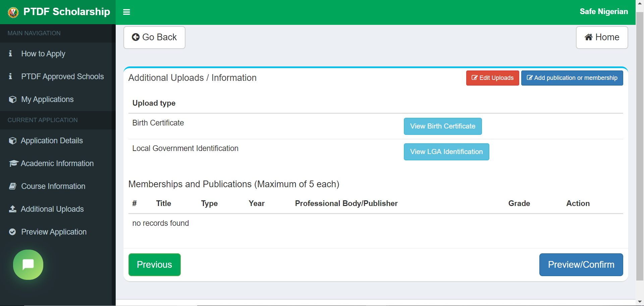Screen dimensions: 644x306
Task: Click the graduation cap Academic Information icon
Action: coord(13,163)
